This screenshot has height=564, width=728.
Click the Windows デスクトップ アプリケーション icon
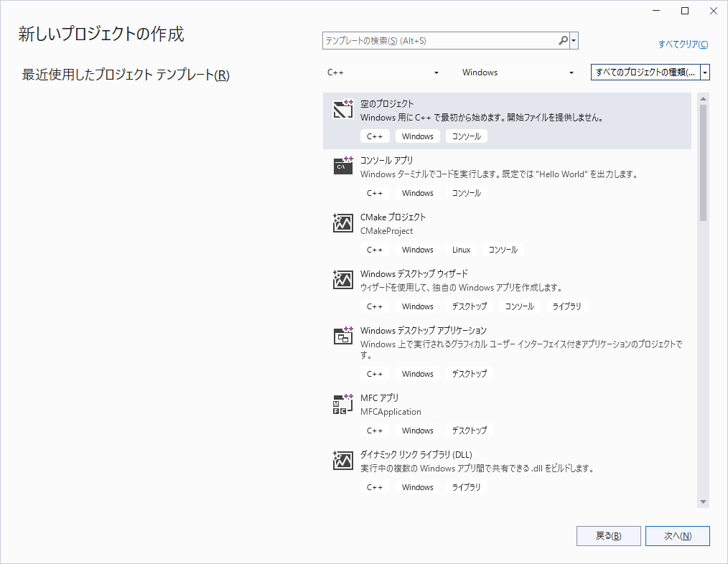343,336
